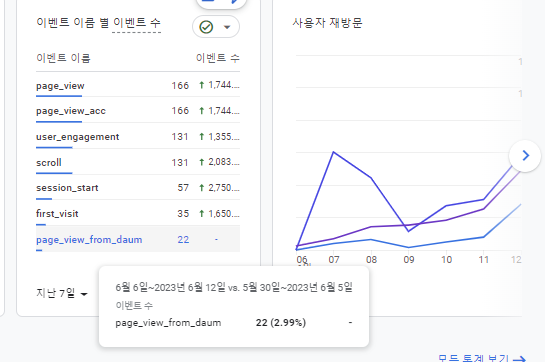This screenshot has height=362, width=545.
Task: Click the 07 date label on chart axis
Action: click(334, 260)
